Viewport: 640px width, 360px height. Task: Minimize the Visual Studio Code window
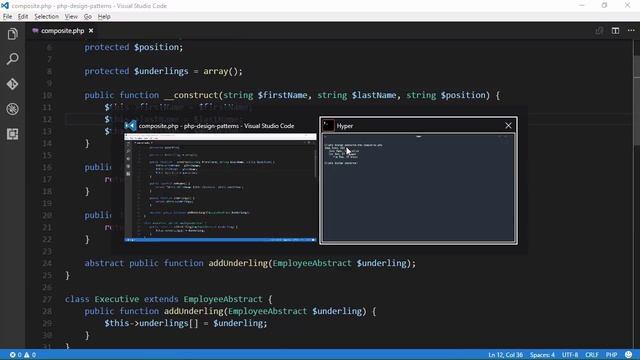click(x=582, y=5)
